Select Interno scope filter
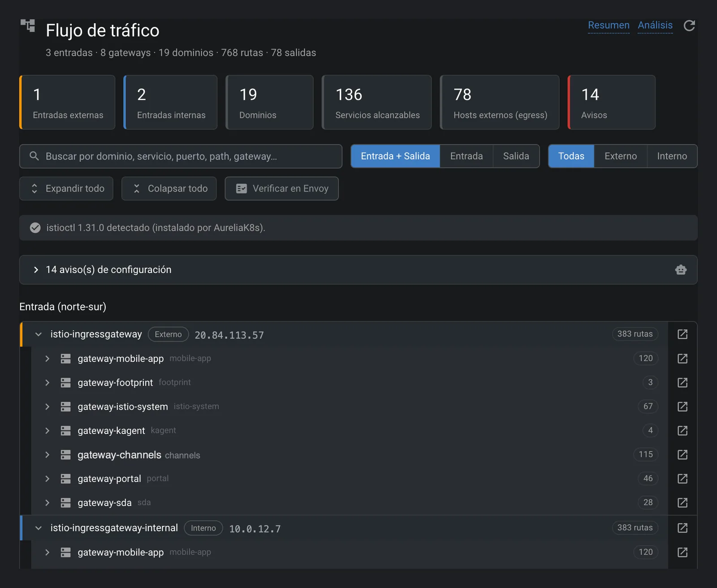 coord(672,156)
